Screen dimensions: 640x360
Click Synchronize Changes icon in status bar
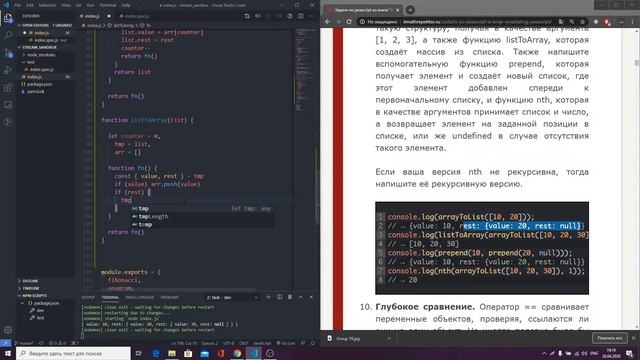[41, 343]
